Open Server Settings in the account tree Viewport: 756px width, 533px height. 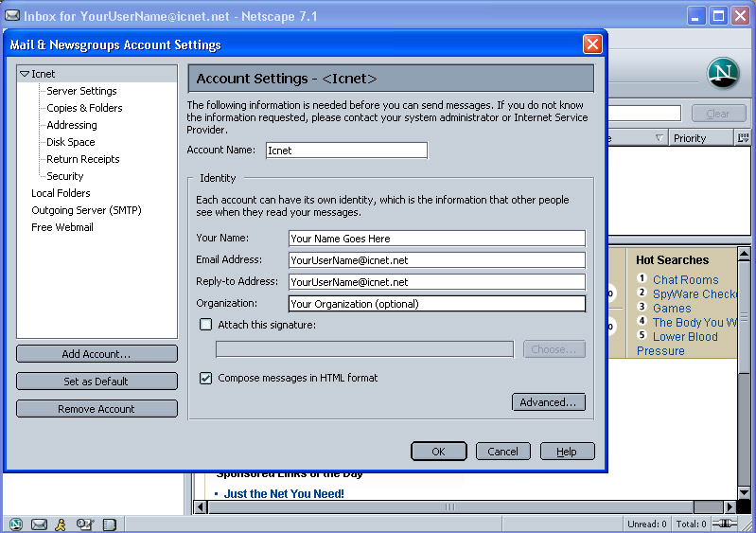click(81, 91)
